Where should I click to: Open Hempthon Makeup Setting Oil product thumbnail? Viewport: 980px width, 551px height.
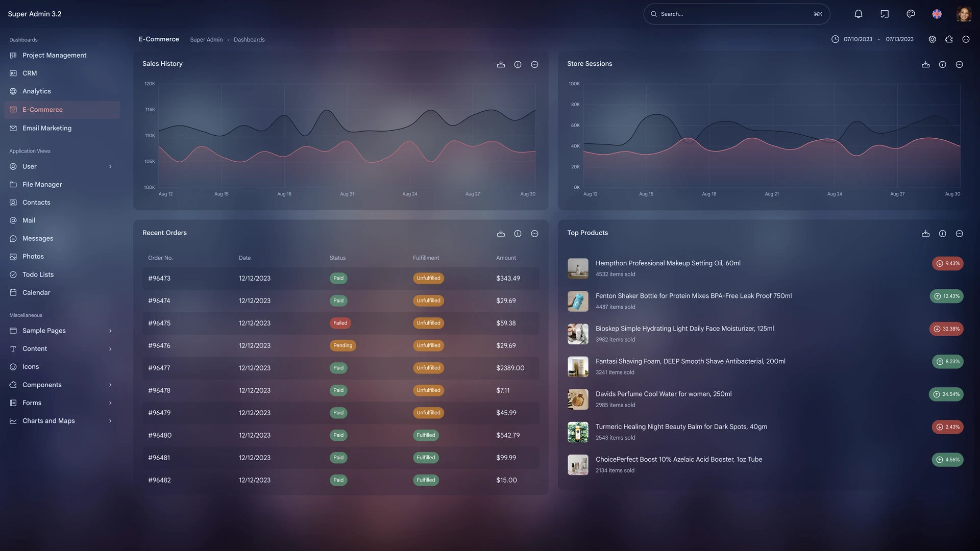[x=578, y=268]
